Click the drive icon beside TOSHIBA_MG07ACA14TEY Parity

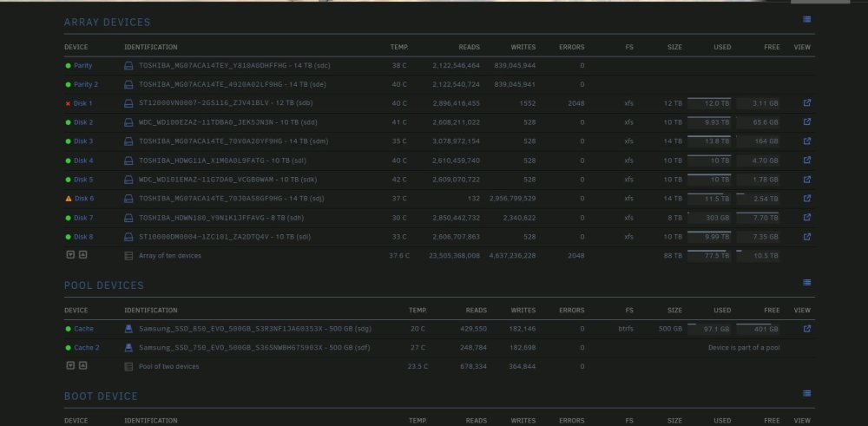[x=128, y=66]
